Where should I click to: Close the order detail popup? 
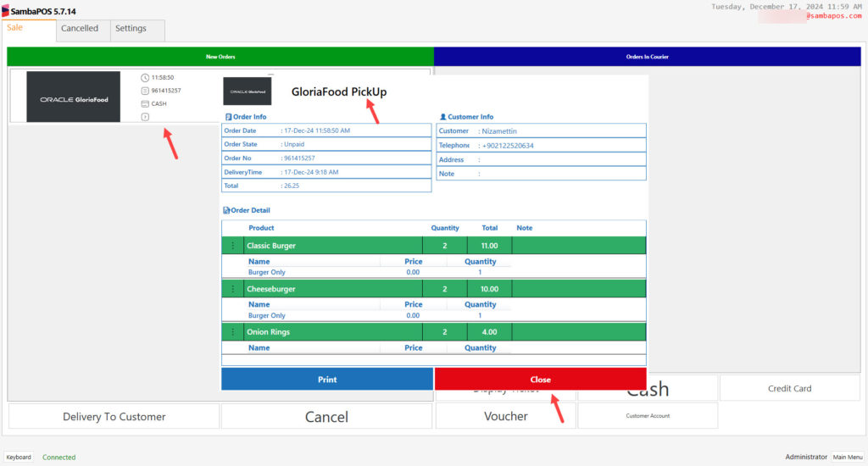click(x=540, y=379)
